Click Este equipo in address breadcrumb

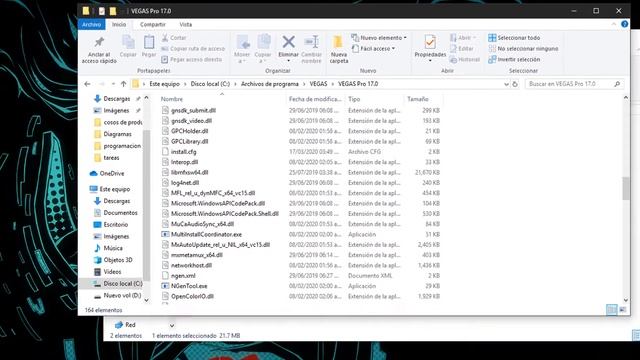164,84
